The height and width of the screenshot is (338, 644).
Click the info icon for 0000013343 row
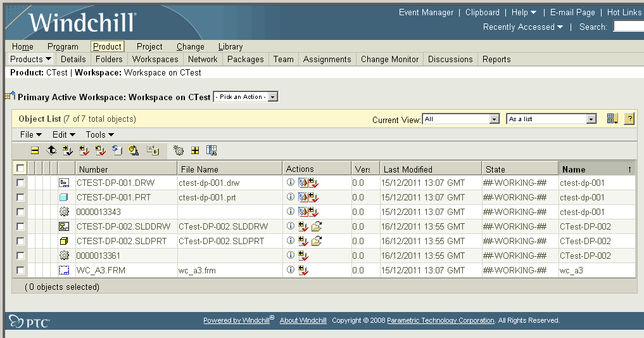pyautogui.click(x=291, y=211)
